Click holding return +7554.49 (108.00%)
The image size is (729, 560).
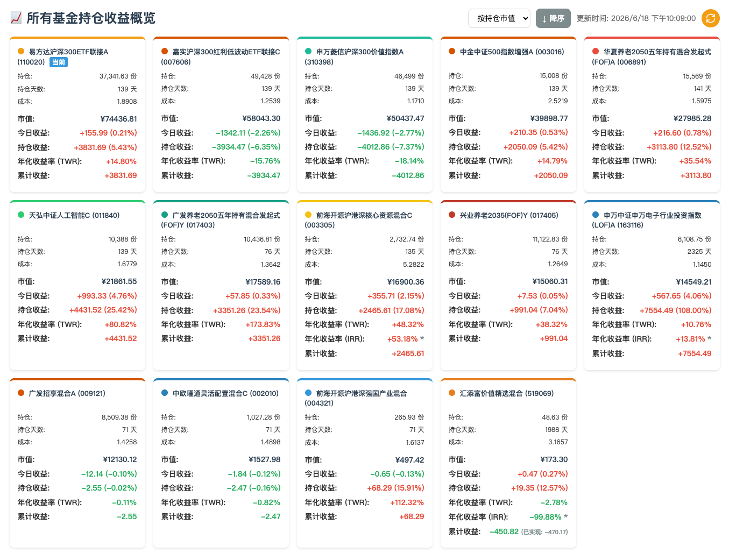click(x=676, y=310)
